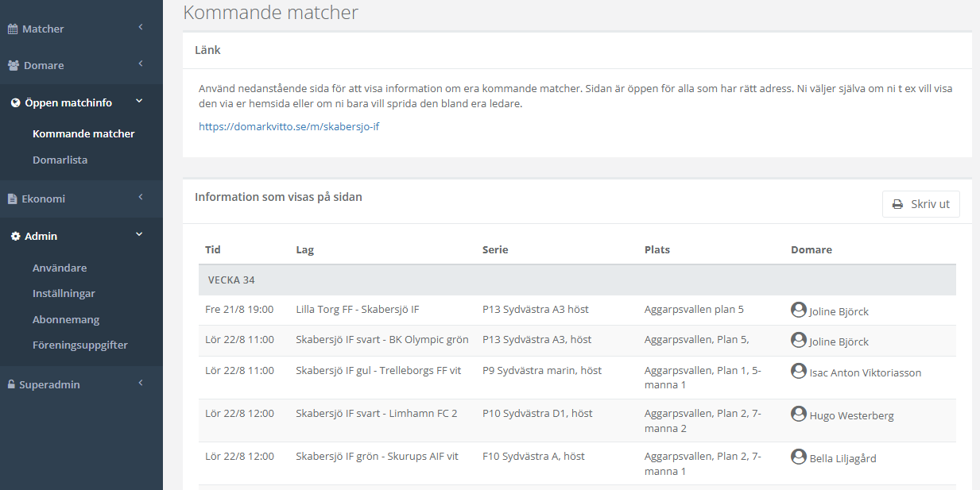Click the Skriv ut button

click(x=921, y=204)
